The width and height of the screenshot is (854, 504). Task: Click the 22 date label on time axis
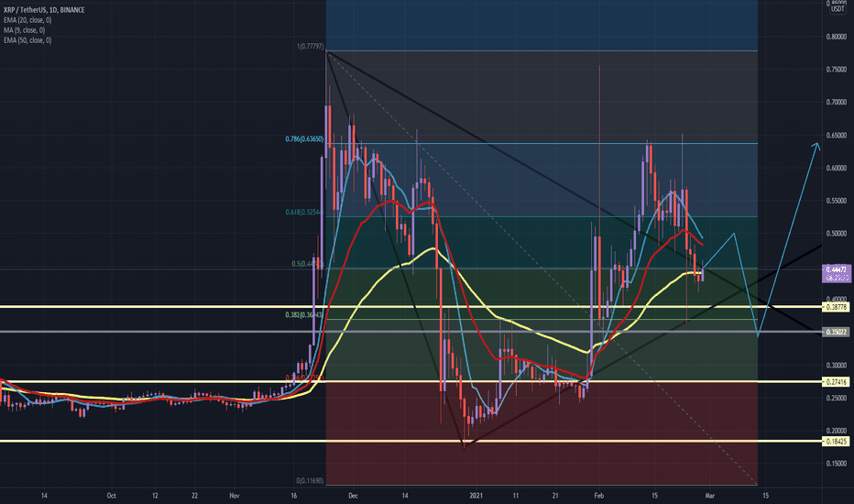[x=194, y=496]
